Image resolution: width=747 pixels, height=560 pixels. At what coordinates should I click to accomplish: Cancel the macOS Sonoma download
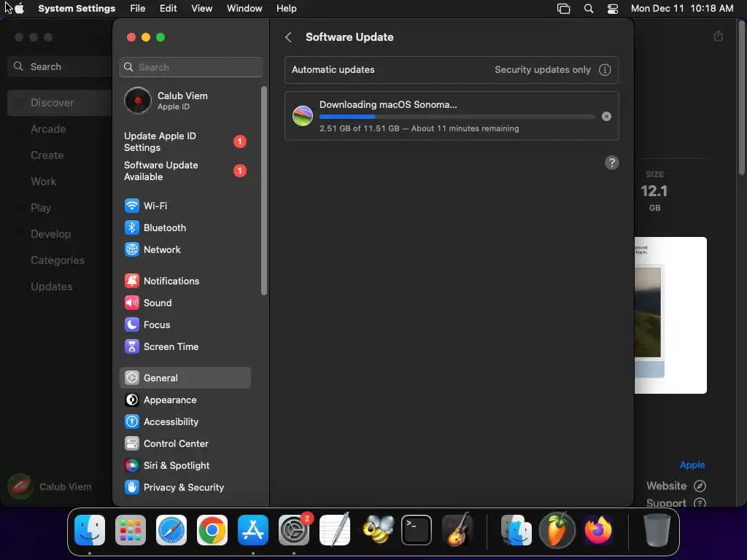606,116
